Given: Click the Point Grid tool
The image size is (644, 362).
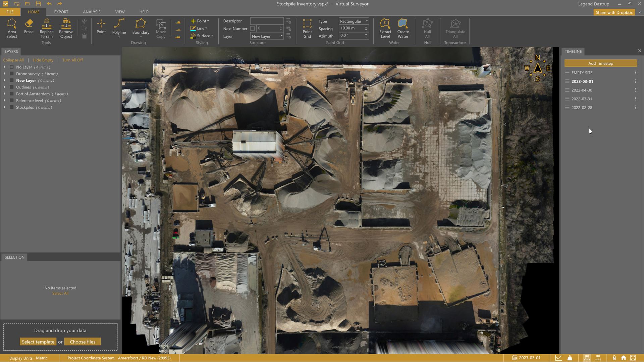Looking at the screenshot, I should click(307, 28).
